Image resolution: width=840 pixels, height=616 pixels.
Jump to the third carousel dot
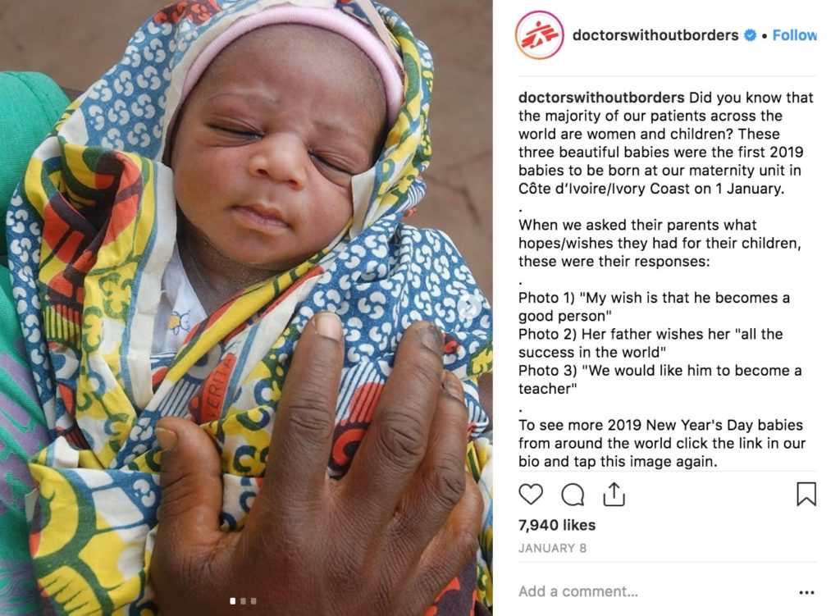tap(253, 601)
